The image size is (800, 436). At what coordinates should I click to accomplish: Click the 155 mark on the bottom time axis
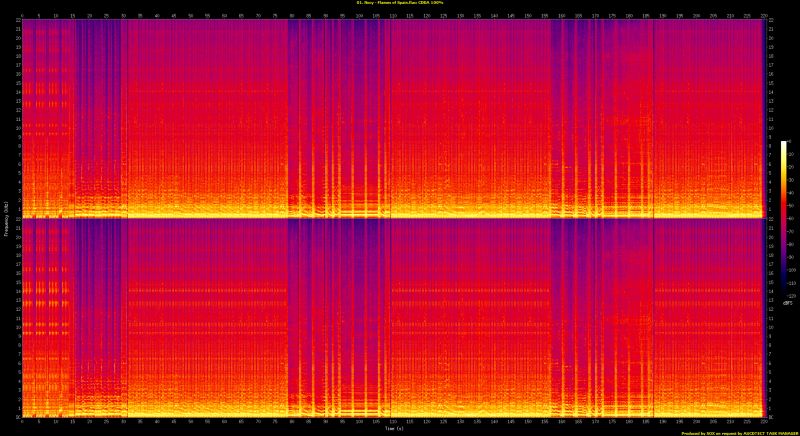[545, 421]
